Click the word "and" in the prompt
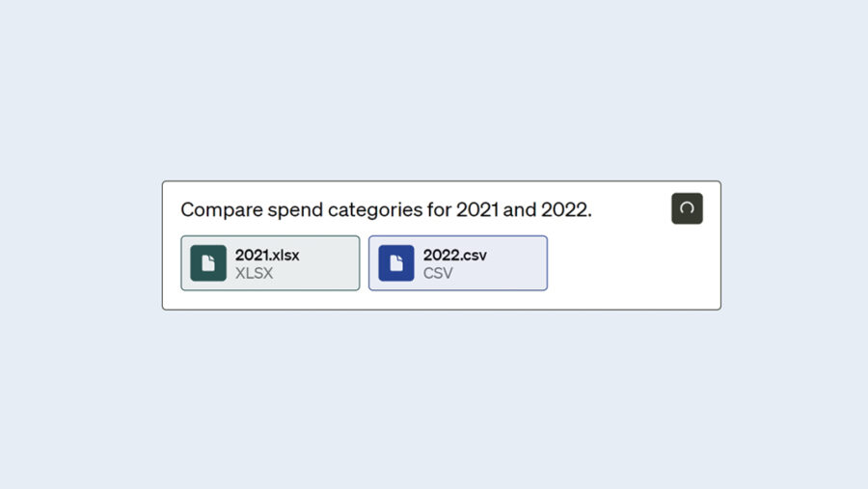The image size is (868, 489). coord(520,209)
